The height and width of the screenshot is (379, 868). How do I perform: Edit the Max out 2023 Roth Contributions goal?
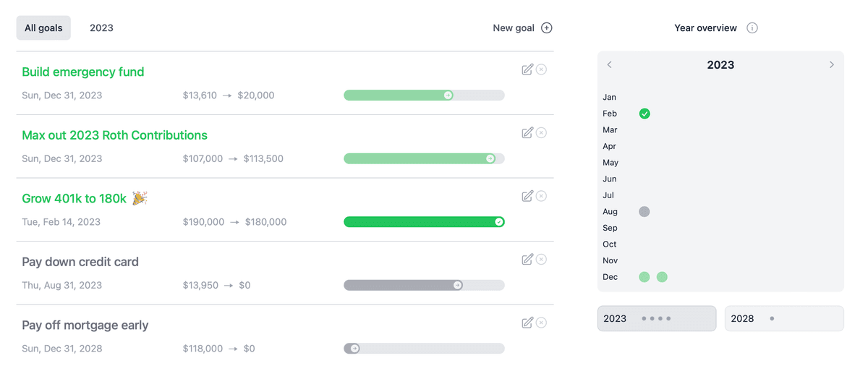527,133
